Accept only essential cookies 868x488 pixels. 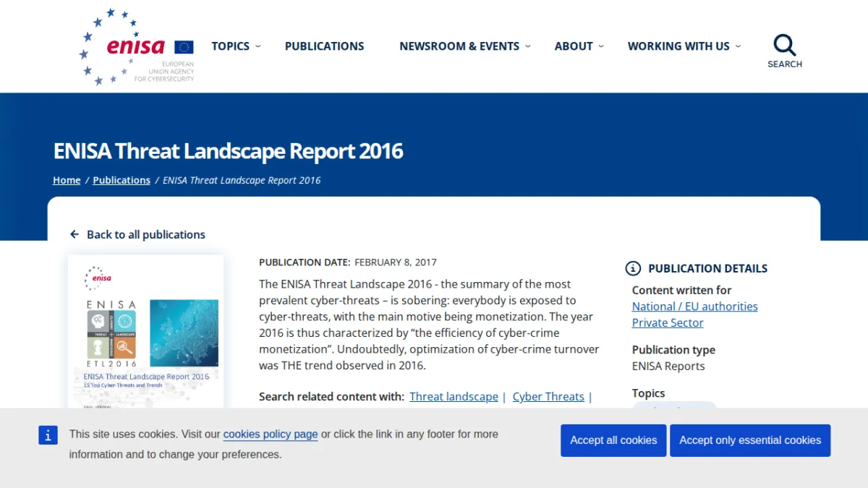pyautogui.click(x=750, y=440)
